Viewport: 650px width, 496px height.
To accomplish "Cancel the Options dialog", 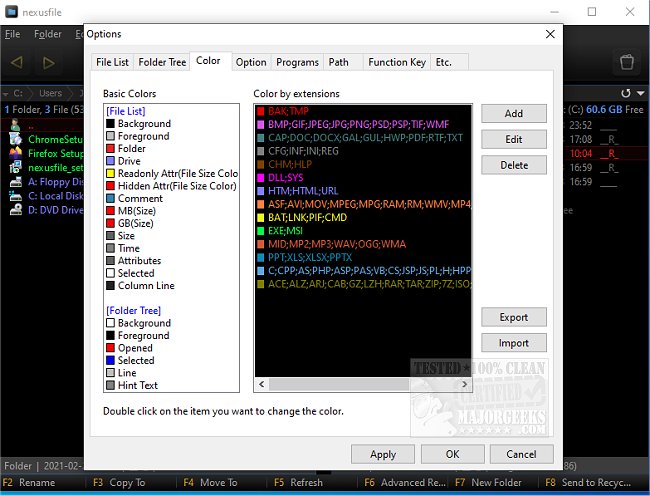I will [521, 455].
